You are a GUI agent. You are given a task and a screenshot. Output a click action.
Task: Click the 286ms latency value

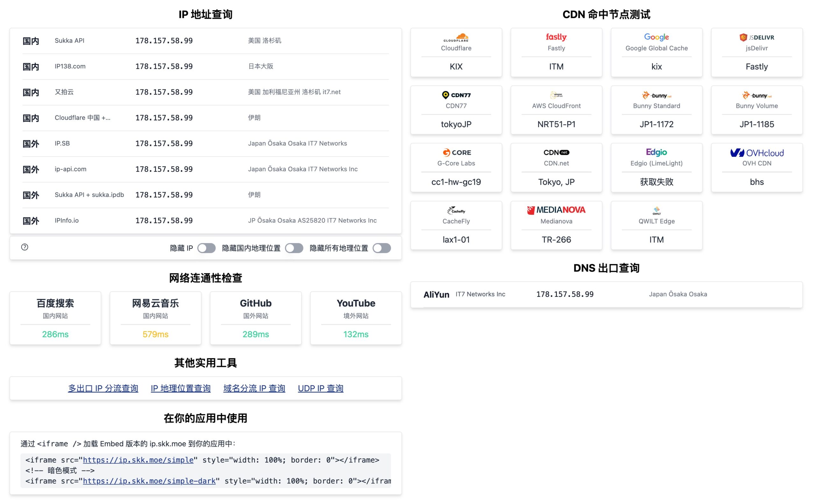click(x=55, y=334)
